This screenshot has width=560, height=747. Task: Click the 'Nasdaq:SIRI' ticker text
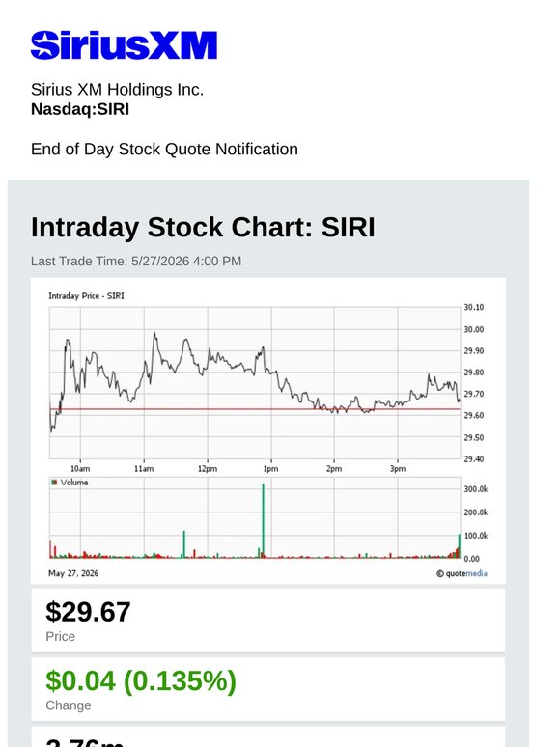coord(80,109)
